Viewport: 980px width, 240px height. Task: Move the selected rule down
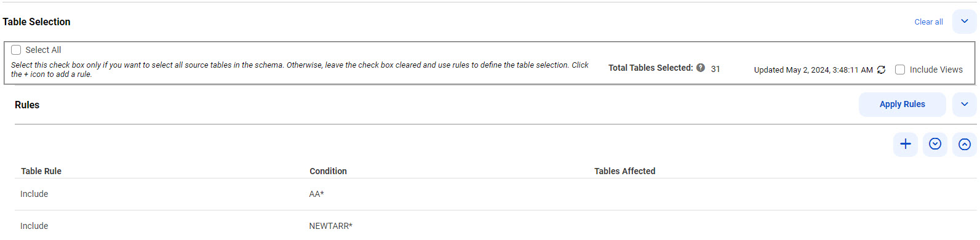point(934,144)
